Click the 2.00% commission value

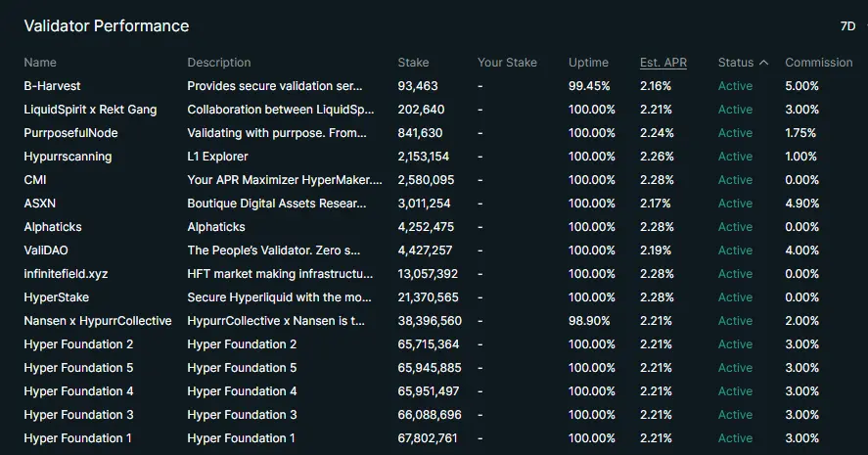click(801, 321)
